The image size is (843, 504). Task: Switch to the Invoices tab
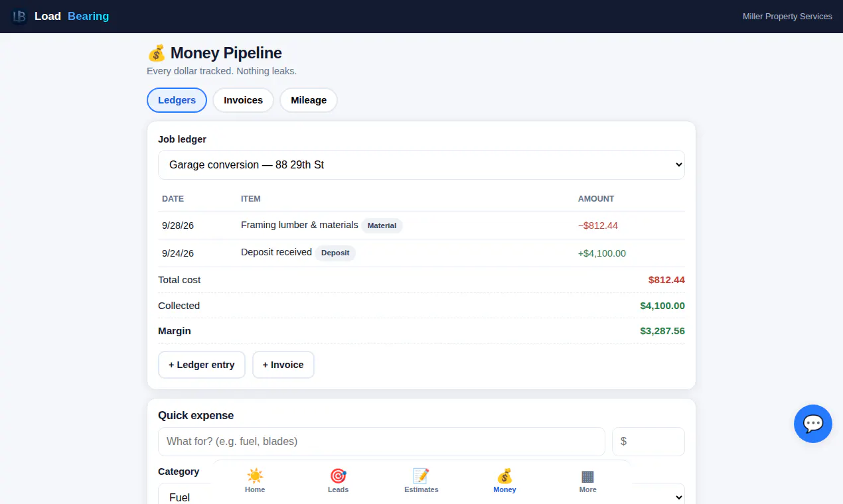pos(243,100)
